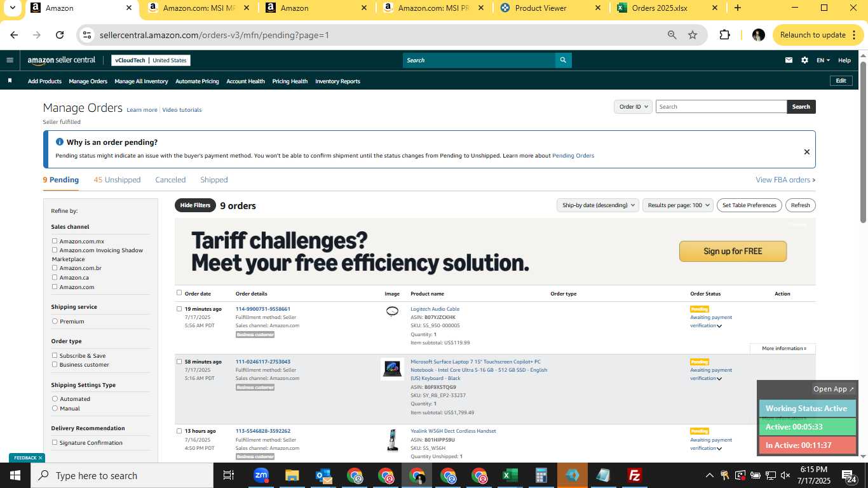Image resolution: width=868 pixels, height=488 pixels.
Task: Check the Signature Confirmation filter
Action: pyautogui.click(x=55, y=442)
